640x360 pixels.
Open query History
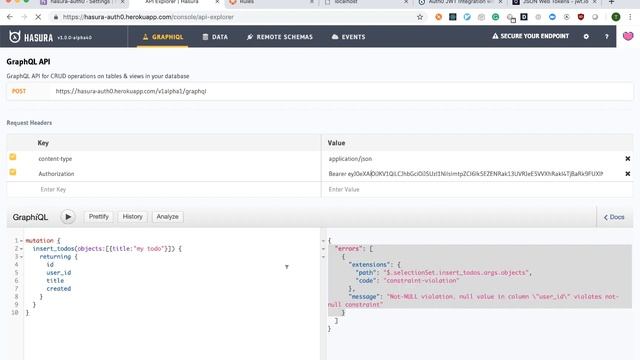[133, 217]
